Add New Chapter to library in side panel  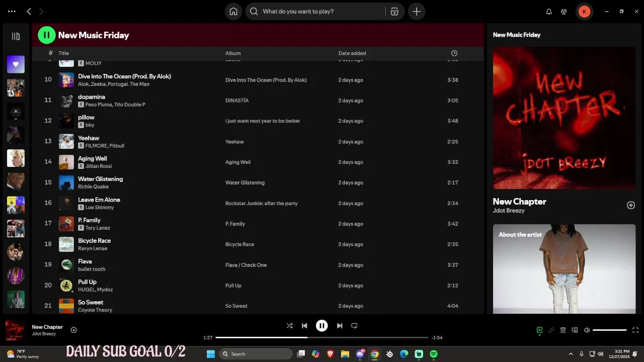tap(631, 205)
